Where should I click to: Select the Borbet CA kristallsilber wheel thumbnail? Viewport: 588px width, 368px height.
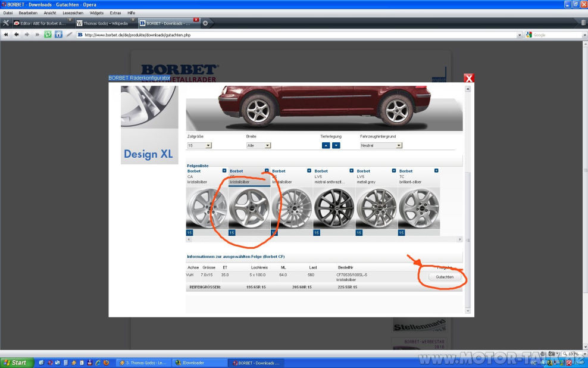[x=207, y=208]
